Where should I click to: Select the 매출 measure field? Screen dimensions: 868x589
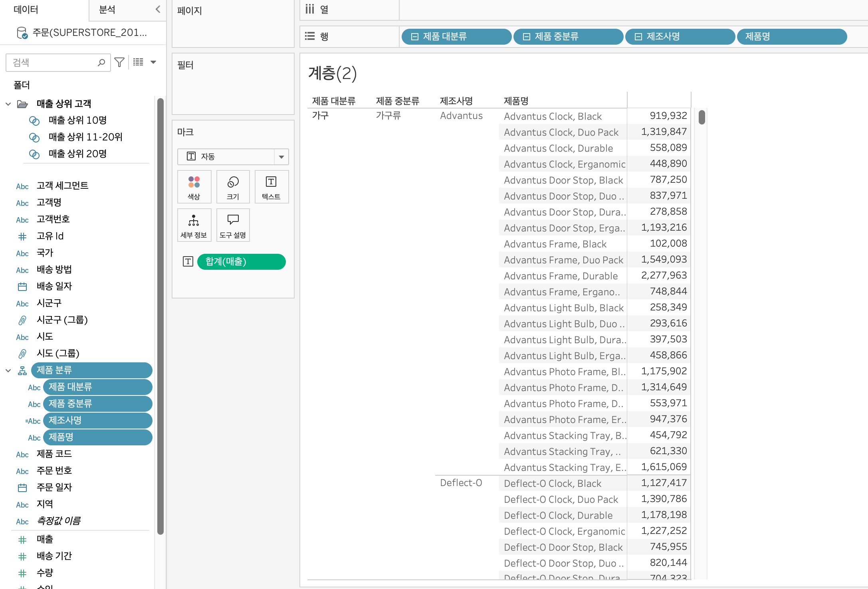tap(45, 539)
